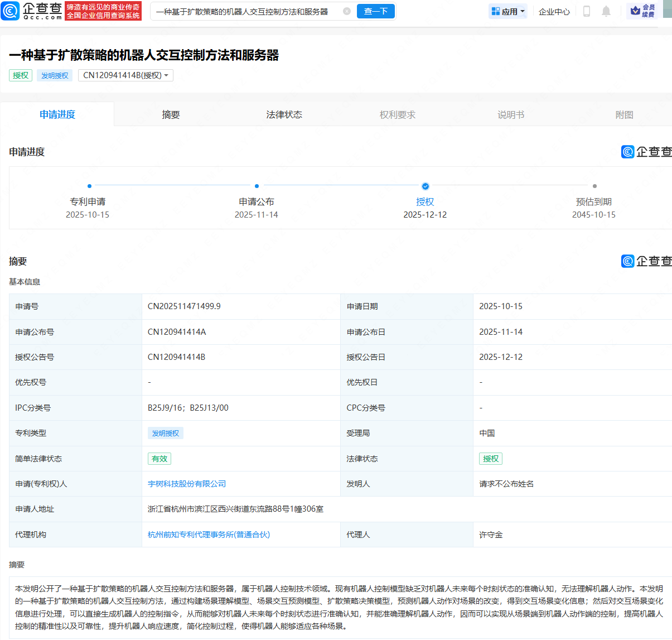Click the 预估到期 timeline dot
672x640 pixels.
coord(594,186)
